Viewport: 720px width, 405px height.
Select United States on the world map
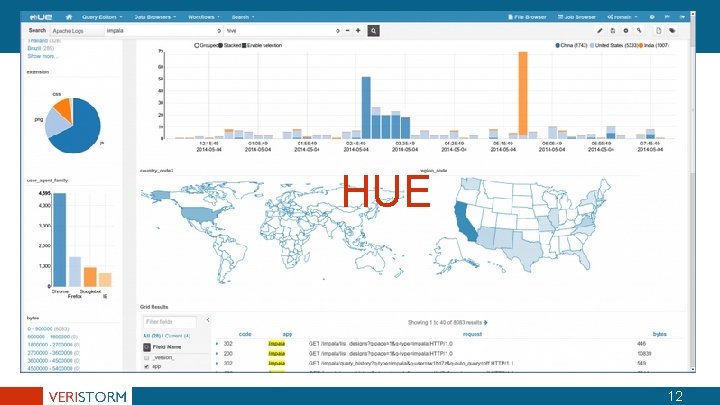[199, 215]
